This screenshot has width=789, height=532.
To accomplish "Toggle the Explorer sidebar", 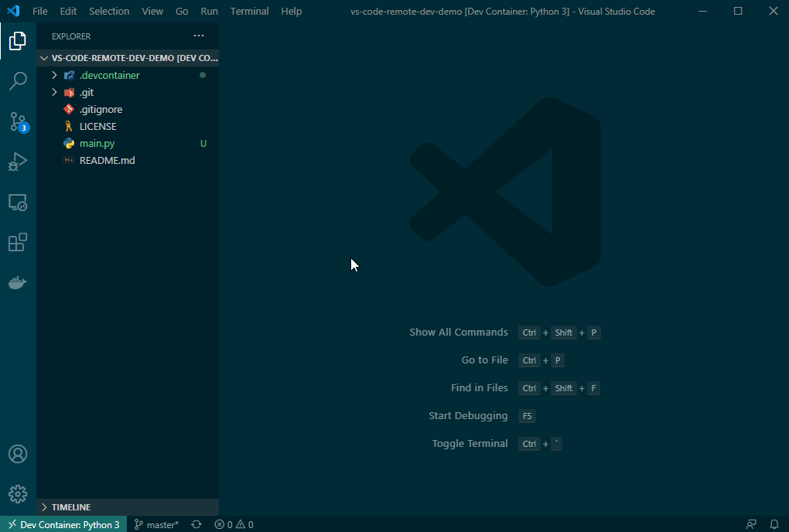I will (18, 40).
